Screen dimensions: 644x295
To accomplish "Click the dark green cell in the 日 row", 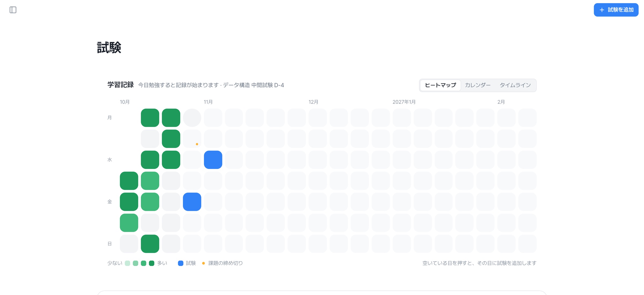I will pos(150,244).
